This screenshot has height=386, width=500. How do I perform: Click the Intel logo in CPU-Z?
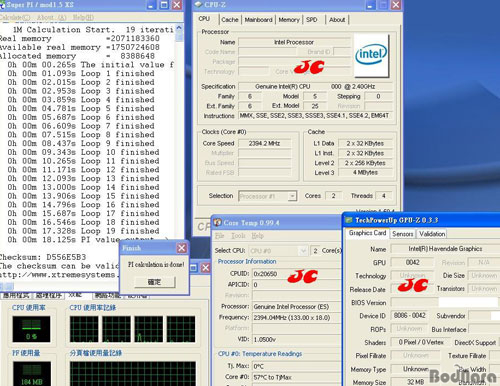pos(371,55)
